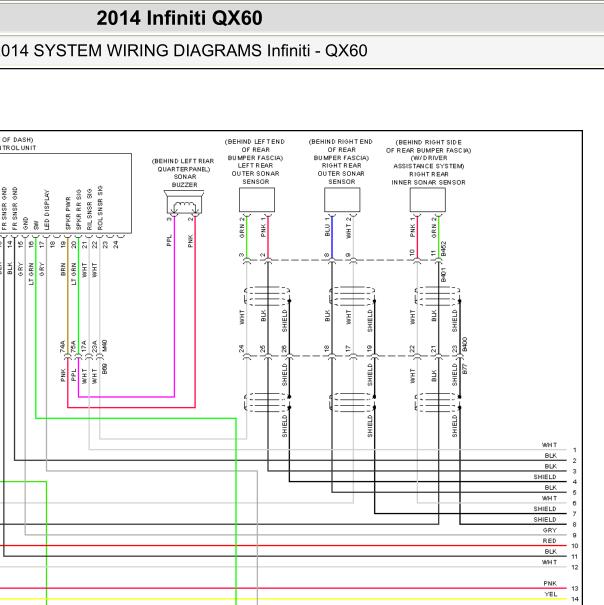This screenshot has width=604, height=605.
Task: Select the "SONAR BUZZER" label text
Action: click(x=184, y=181)
